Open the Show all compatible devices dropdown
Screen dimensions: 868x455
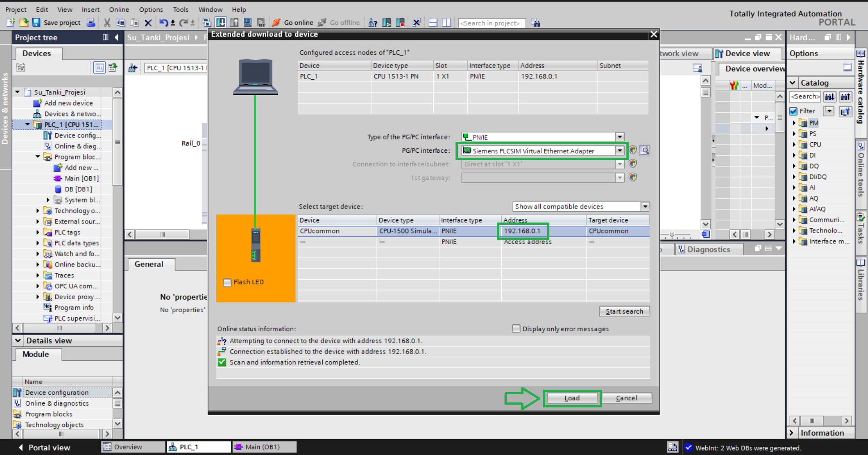coord(645,207)
